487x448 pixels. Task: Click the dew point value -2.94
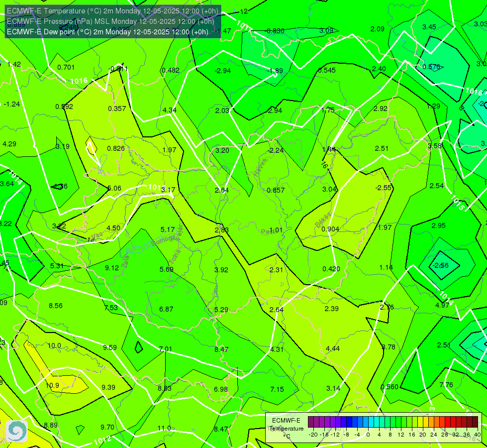pos(223,71)
